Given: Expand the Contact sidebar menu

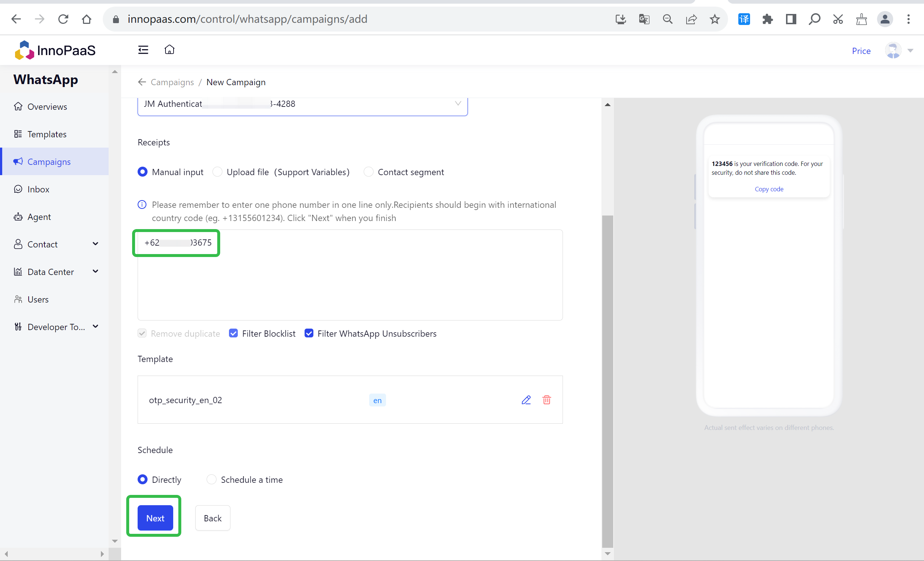Looking at the screenshot, I should click(x=56, y=244).
